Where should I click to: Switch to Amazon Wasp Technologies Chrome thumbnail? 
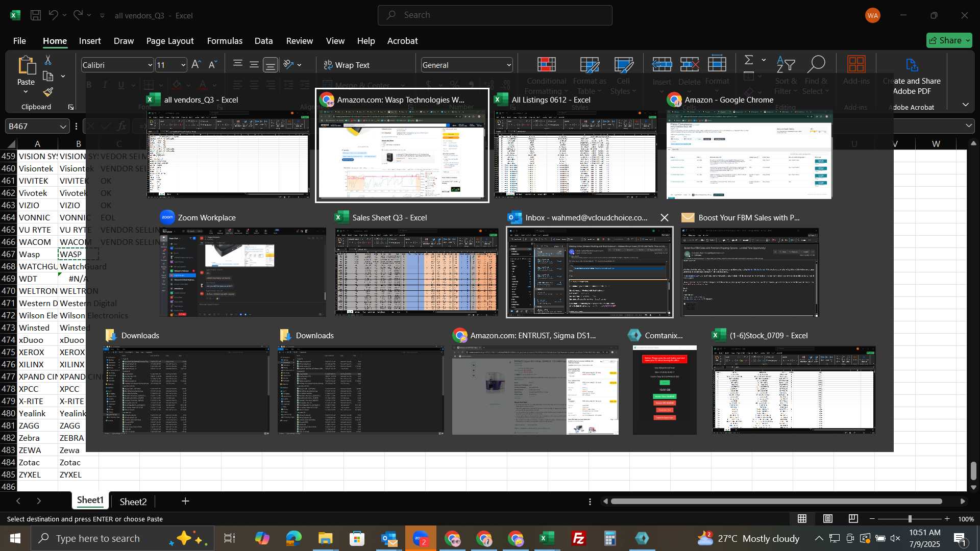[x=402, y=155]
